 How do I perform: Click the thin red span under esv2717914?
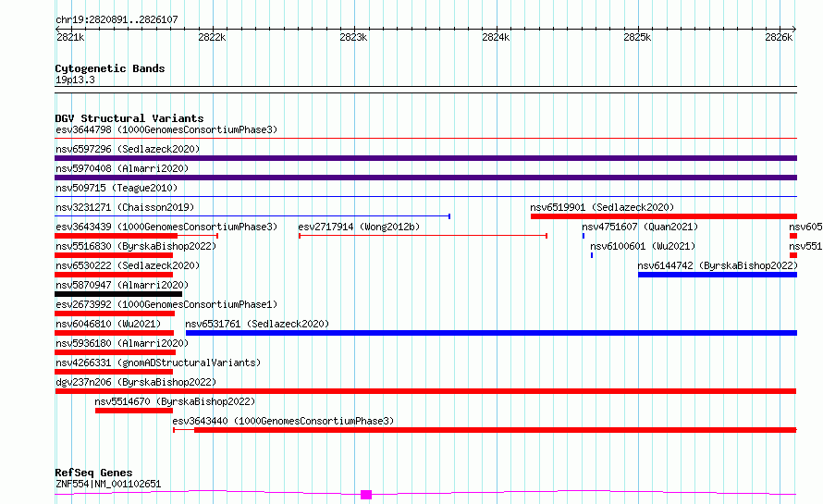[423, 236]
